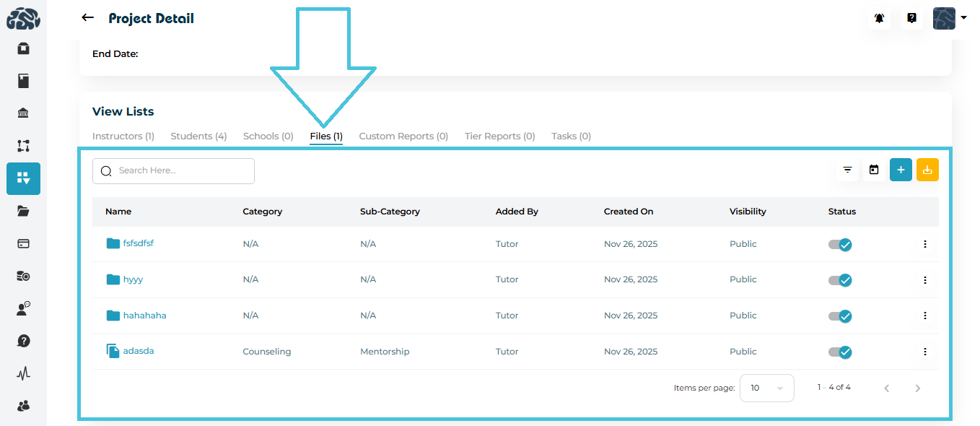The height and width of the screenshot is (426, 980).
Task: Open the items per page dropdown
Action: [766, 388]
